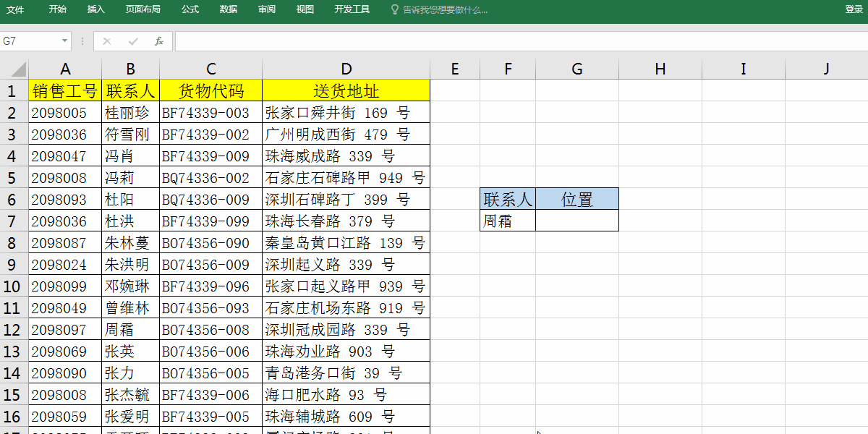Open the 数据 ribbon tab
This screenshot has height=434, width=868.
[228, 10]
